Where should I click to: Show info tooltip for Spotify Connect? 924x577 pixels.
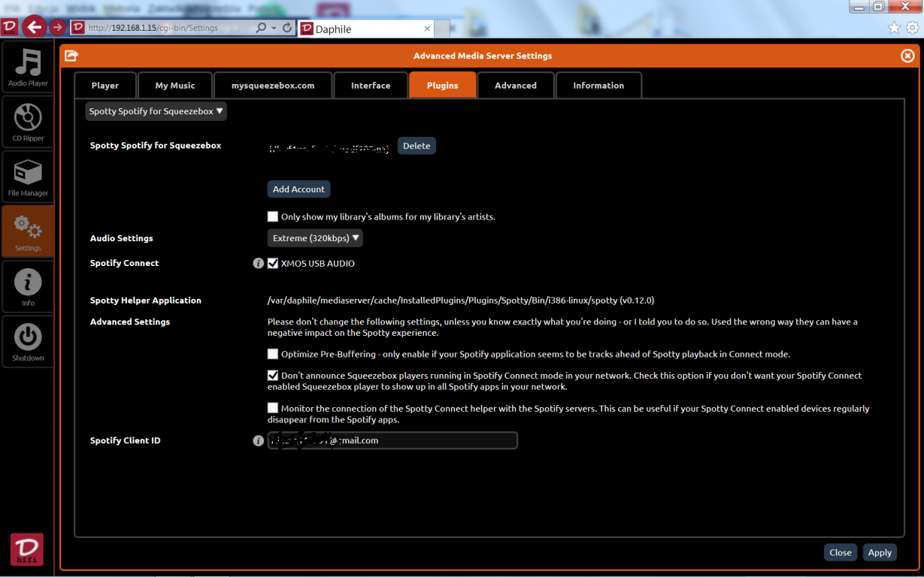point(259,264)
